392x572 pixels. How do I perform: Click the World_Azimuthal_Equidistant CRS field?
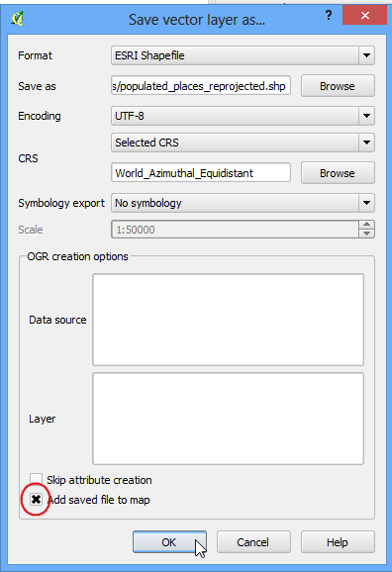(201, 172)
